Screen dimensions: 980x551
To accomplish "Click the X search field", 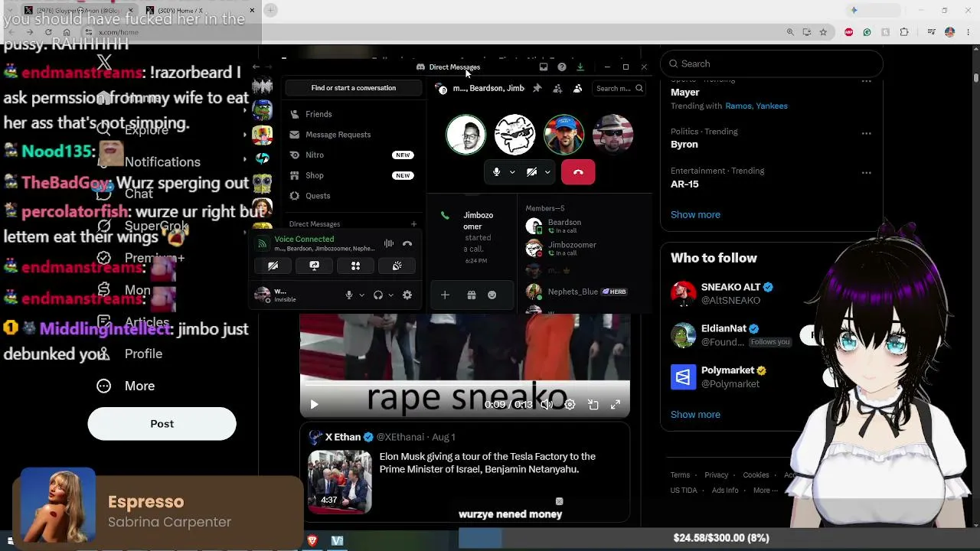I will (772, 64).
